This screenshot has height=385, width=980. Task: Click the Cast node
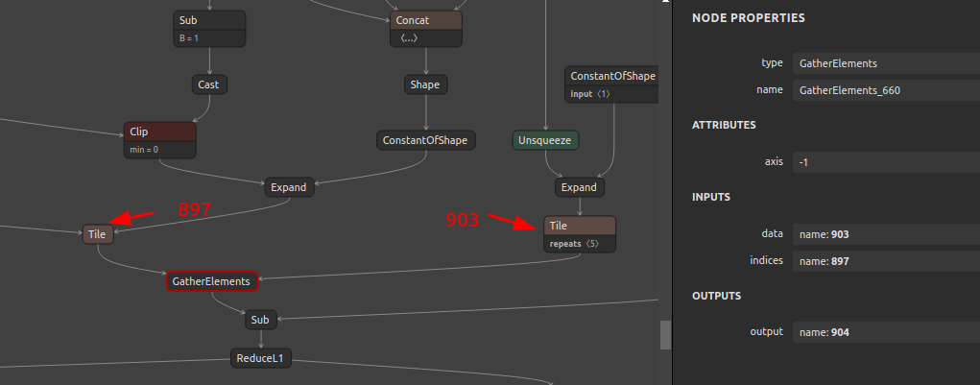[x=209, y=84]
